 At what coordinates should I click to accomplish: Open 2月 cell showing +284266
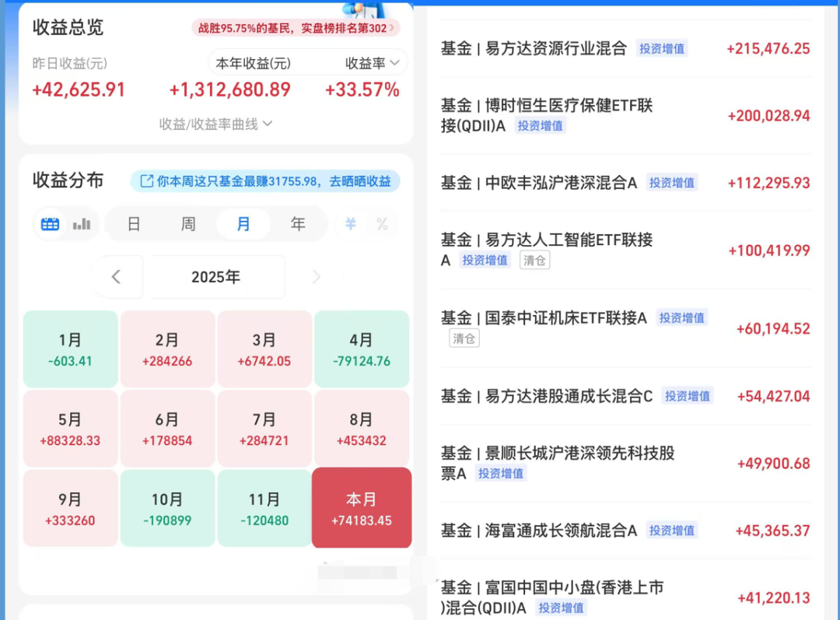click(x=167, y=349)
